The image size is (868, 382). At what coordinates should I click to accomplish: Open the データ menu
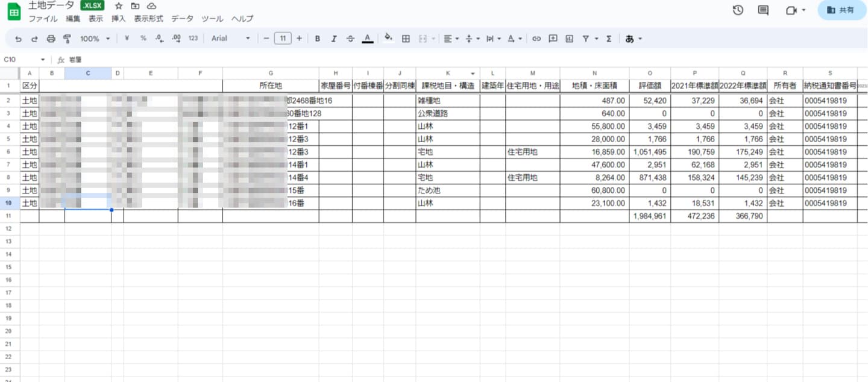(182, 19)
